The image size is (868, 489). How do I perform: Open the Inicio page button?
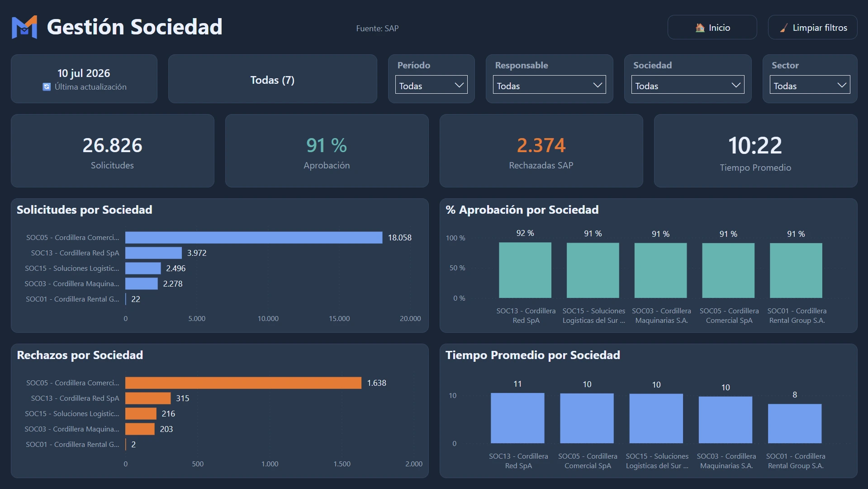[712, 28]
